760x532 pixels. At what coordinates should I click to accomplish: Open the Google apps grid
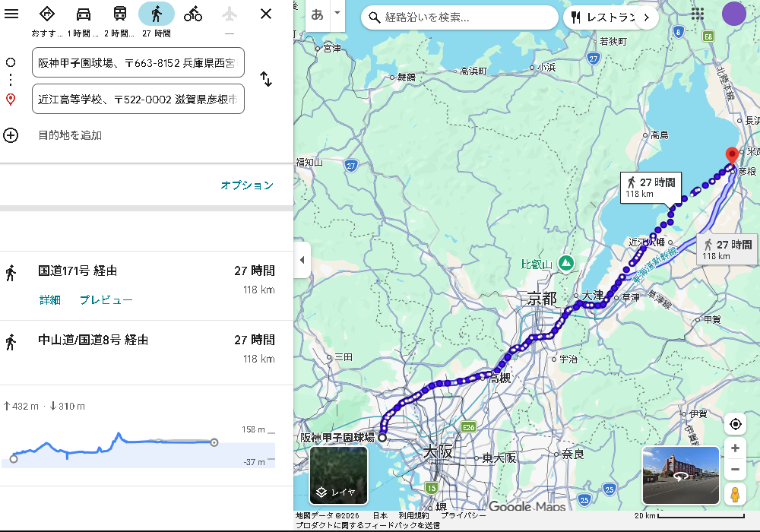(x=698, y=14)
